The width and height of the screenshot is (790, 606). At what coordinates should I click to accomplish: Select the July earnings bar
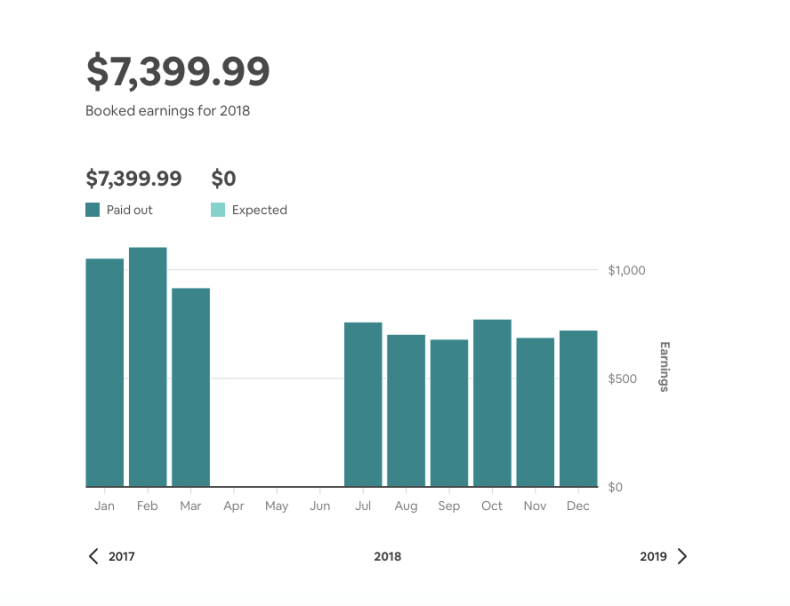(363, 404)
